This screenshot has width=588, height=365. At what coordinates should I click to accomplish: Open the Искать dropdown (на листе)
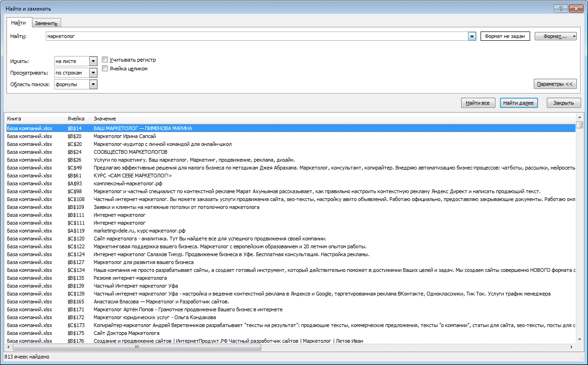[x=93, y=61]
